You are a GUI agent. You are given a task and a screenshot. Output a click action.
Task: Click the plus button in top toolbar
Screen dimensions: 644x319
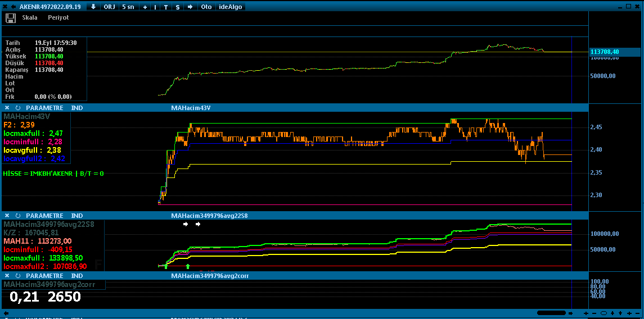click(145, 7)
